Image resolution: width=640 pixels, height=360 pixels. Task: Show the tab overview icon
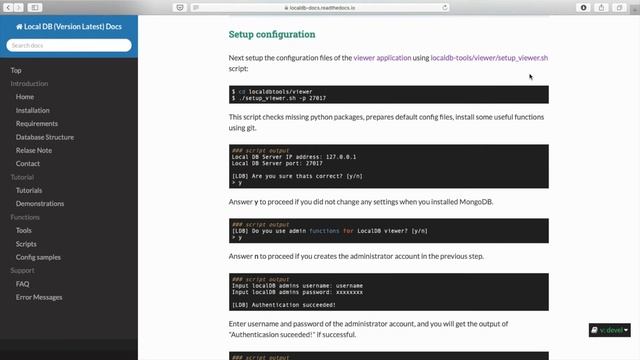pos(619,7)
